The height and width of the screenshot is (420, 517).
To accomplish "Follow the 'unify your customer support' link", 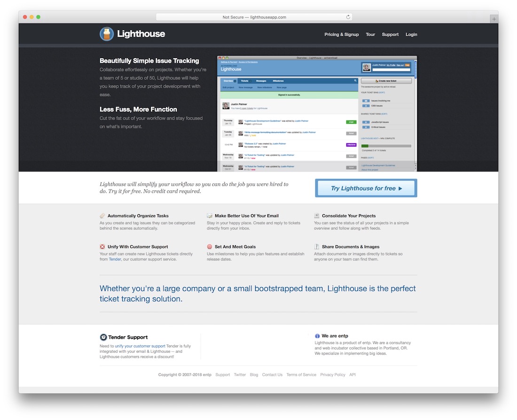I will 140,346.
